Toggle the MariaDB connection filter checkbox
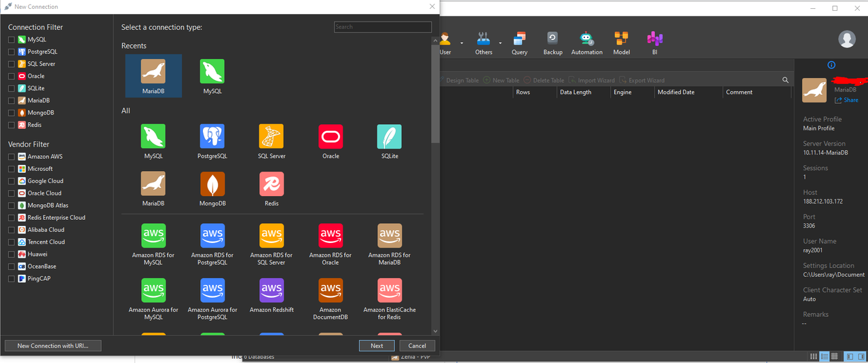The image size is (868, 363). pyautogui.click(x=11, y=100)
